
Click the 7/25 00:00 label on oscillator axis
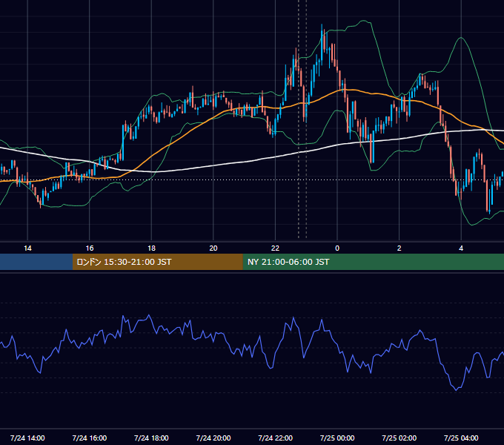(x=337, y=438)
